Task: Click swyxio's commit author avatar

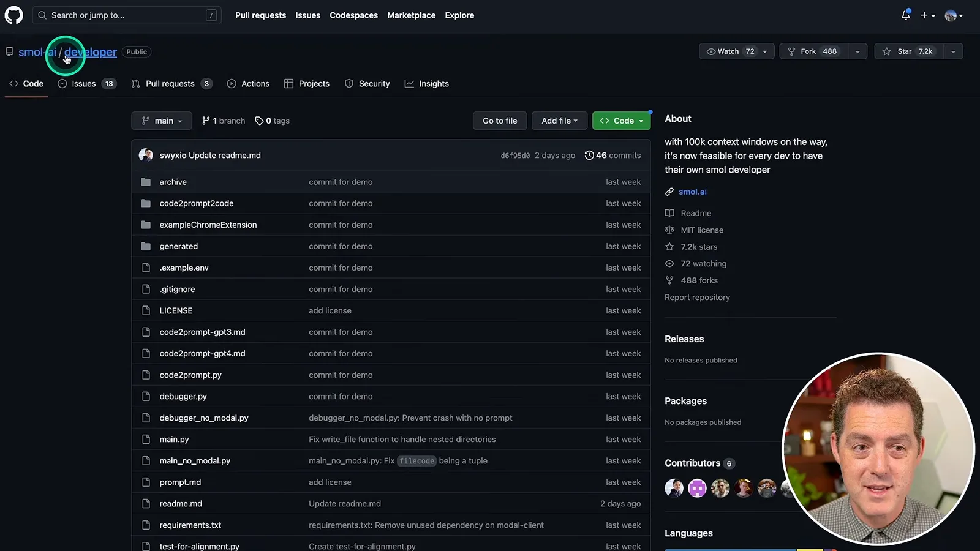Action: click(146, 155)
